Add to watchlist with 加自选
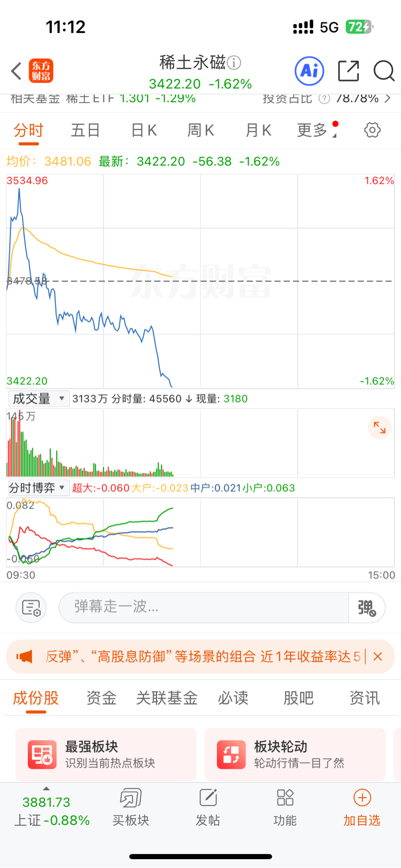This screenshot has width=401, height=868. tap(362, 807)
